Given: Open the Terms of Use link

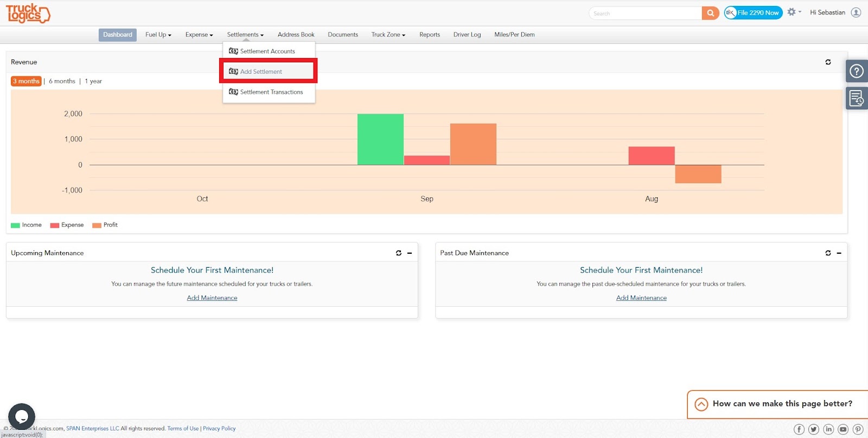Looking at the screenshot, I should 183,429.
